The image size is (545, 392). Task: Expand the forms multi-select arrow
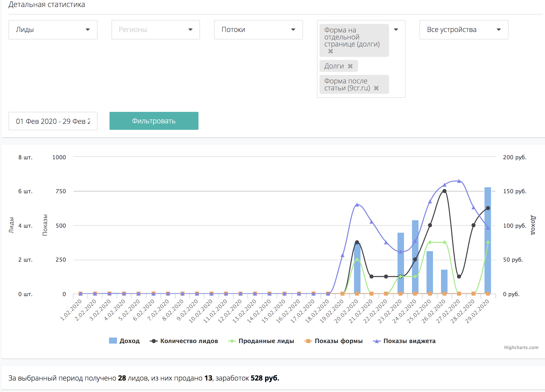click(396, 30)
